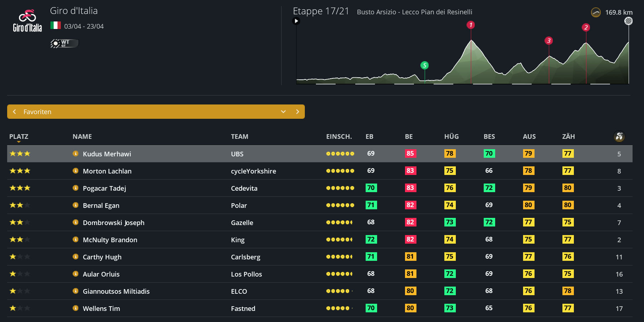Expand the Favoriten dropdown chevron

283,112
